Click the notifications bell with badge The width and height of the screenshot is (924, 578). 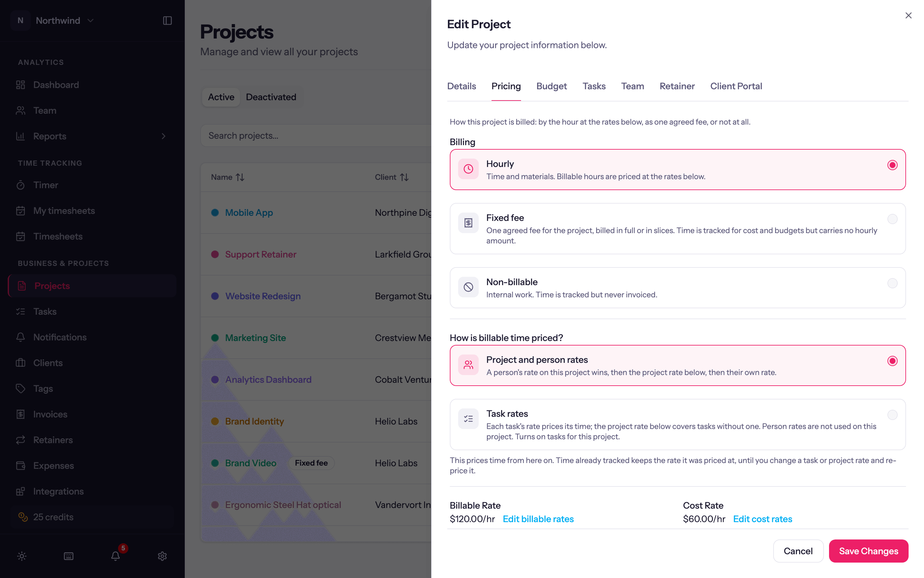116,556
